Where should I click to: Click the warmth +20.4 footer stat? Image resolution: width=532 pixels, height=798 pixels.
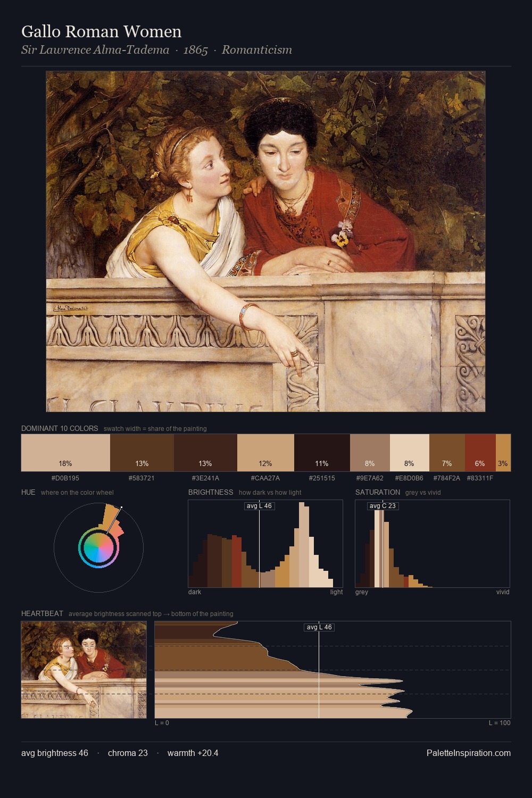[193, 753]
